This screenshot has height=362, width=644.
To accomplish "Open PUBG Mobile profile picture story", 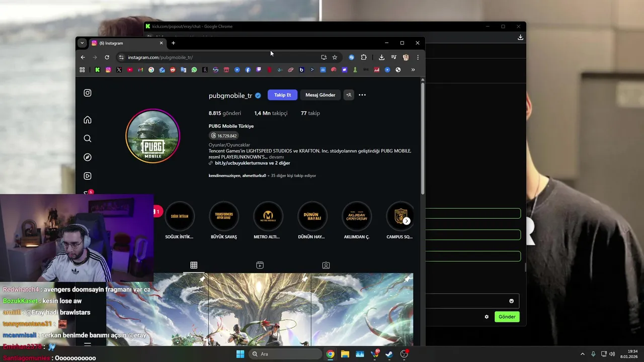I will pos(152,136).
